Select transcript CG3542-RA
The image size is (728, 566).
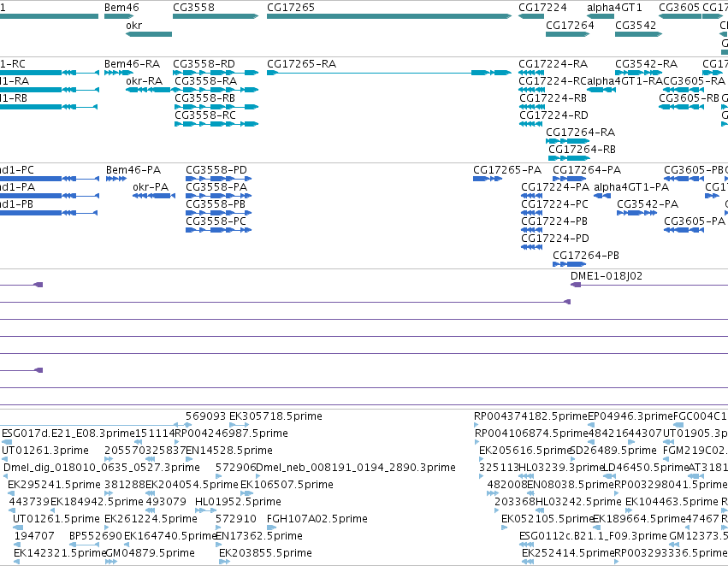point(638,73)
